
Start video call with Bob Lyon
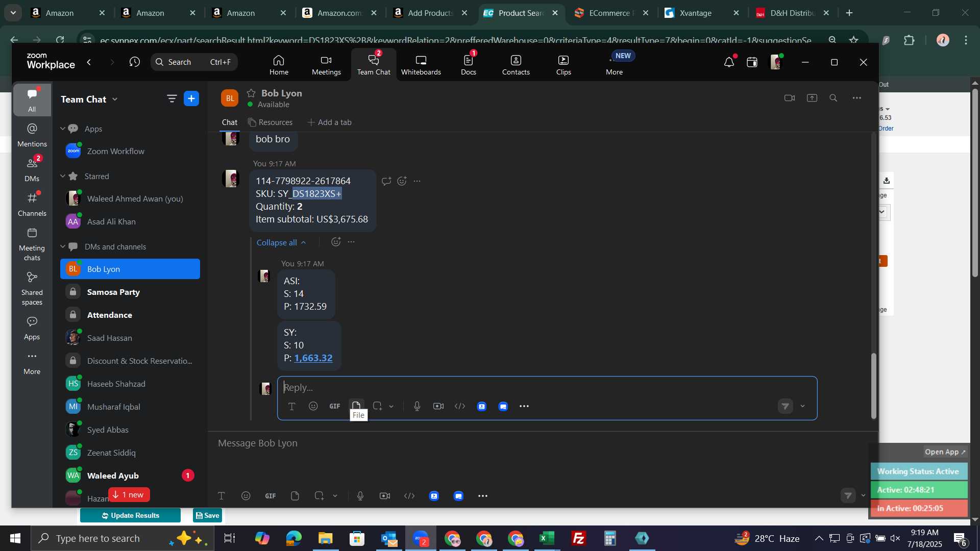(789, 98)
